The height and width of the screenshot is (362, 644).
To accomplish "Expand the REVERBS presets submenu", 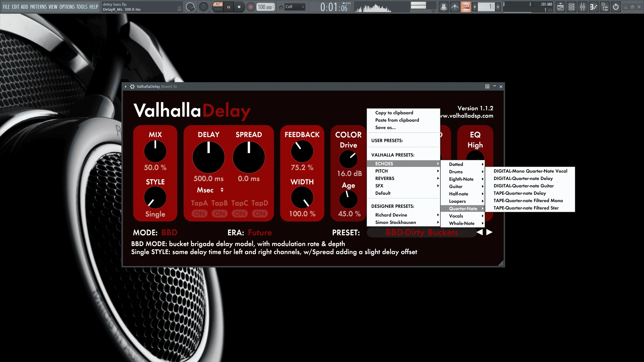I will [x=403, y=178].
